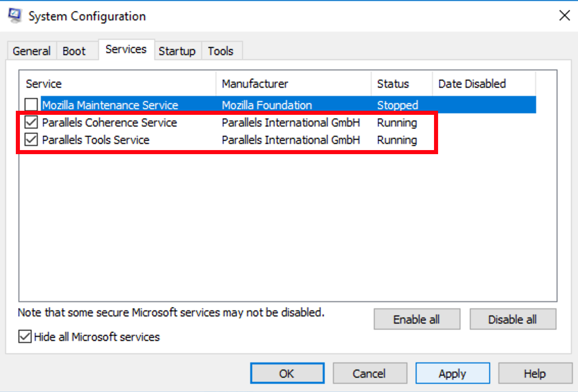
Task: Confirm changes with the OK button
Action: tap(287, 374)
